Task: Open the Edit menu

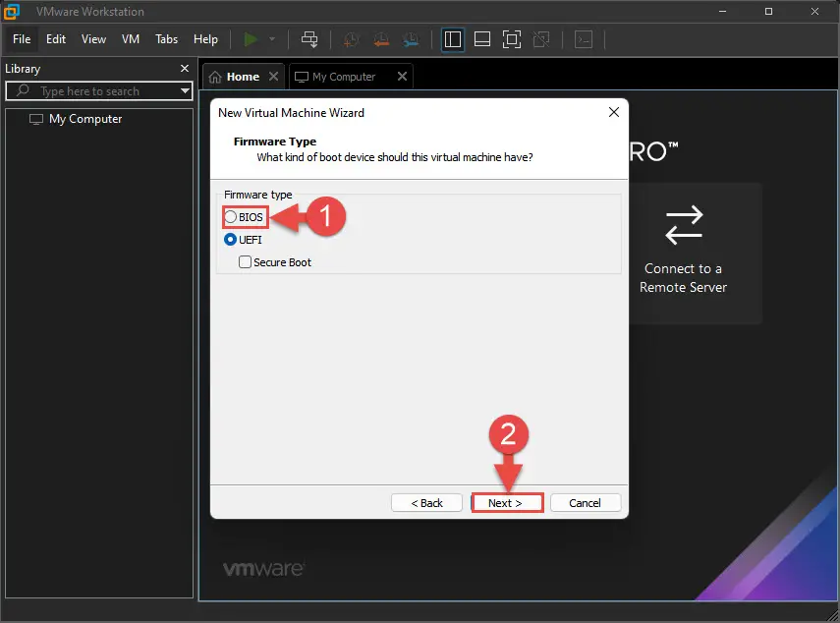Action: (x=56, y=39)
